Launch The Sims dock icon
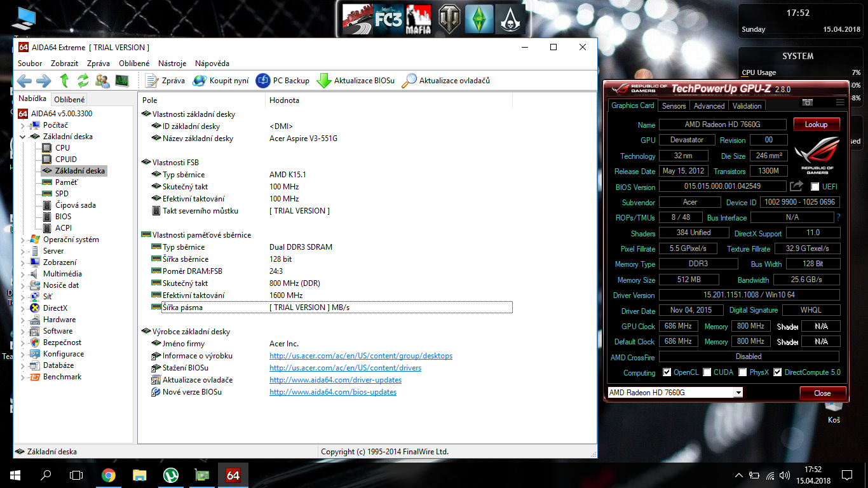This screenshot has height=488, width=868. 479,19
